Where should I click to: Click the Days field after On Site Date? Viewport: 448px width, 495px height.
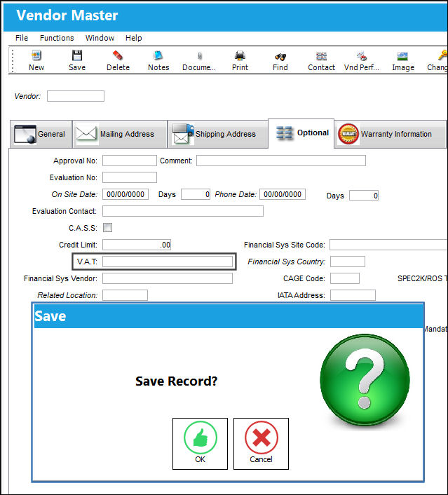pyautogui.click(x=196, y=194)
